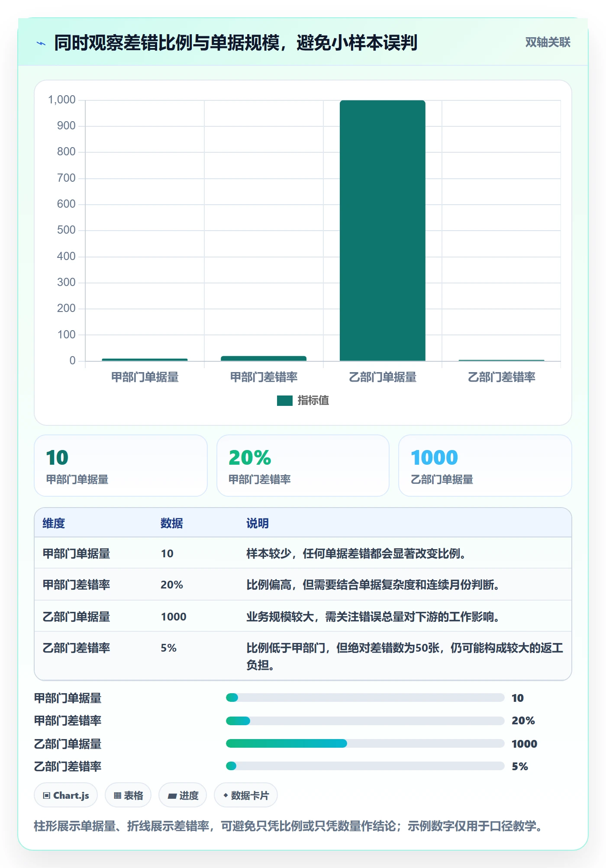This screenshot has height=868, width=606.
Task: Click the 1000 value in table
Action: pyautogui.click(x=174, y=617)
